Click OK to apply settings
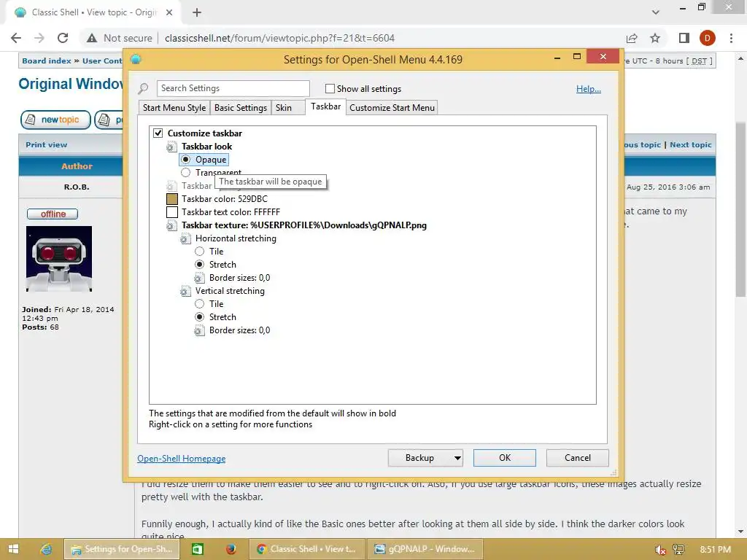Image resolution: width=747 pixels, height=560 pixels. (505, 458)
